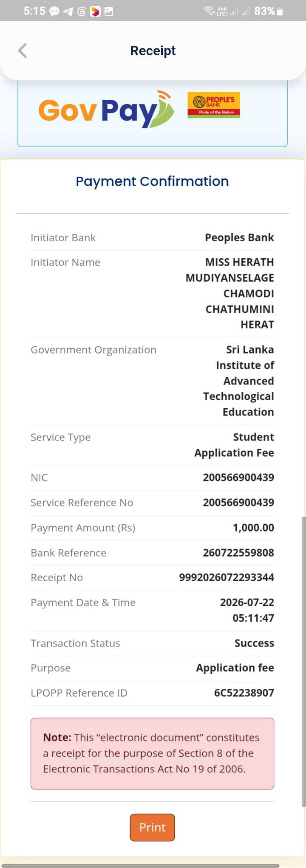Viewport: 306px width, 868px height.
Task: Tap the back arrow in Receipt header
Action: pyautogui.click(x=23, y=51)
